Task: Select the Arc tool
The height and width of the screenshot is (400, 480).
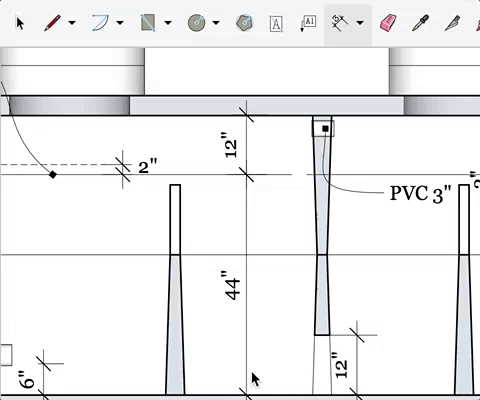Action: tap(101, 23)
